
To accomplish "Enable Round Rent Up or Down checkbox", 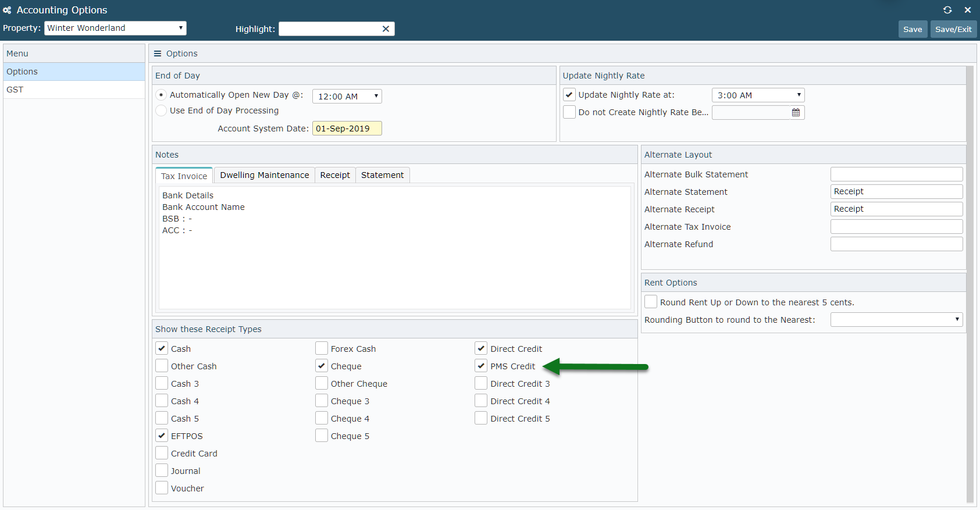I will click(651, 302).
